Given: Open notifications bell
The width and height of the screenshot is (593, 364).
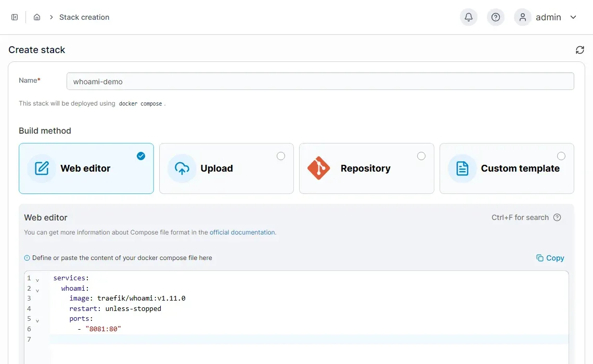Looking at the screenshot, I should (469, 17).
